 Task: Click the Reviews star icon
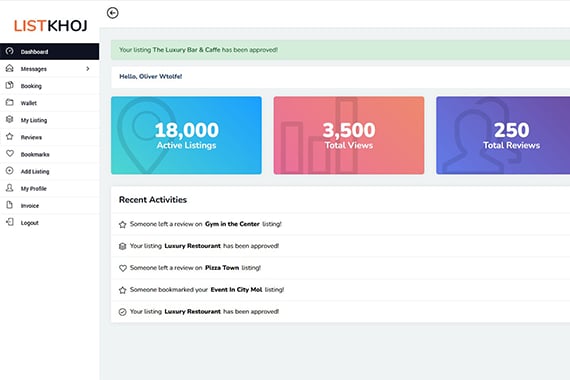click(x=10, y=137)
